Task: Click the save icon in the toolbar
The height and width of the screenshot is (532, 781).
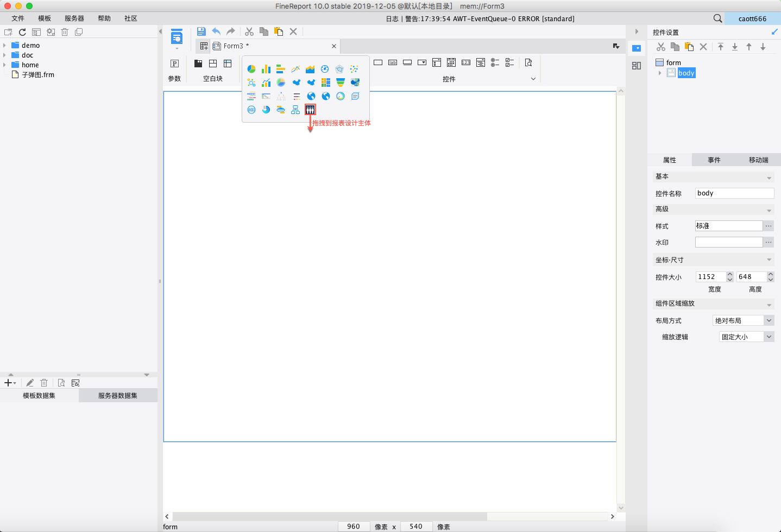Action: point(201,31)
